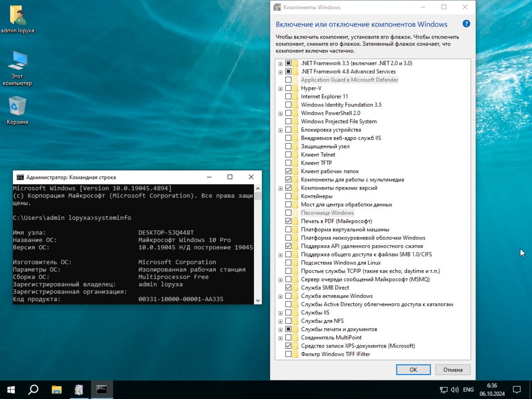The width and height of the screenshot is (532, 399).
Task: Open File Explorer from the taskbar
Action: click(57, 389)
